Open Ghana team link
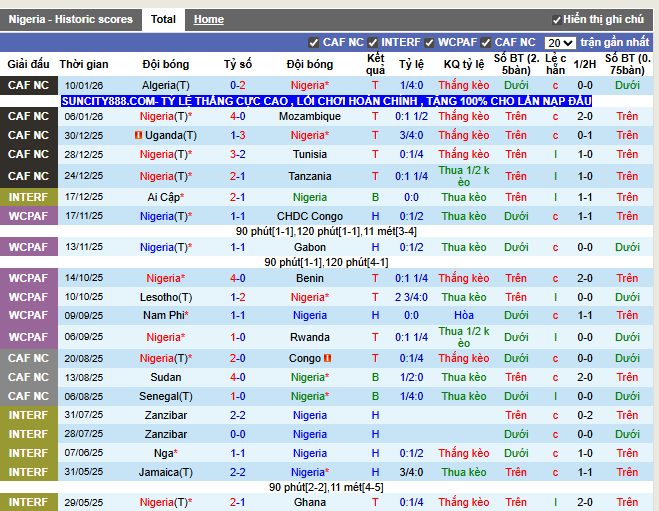 point(310,502)
